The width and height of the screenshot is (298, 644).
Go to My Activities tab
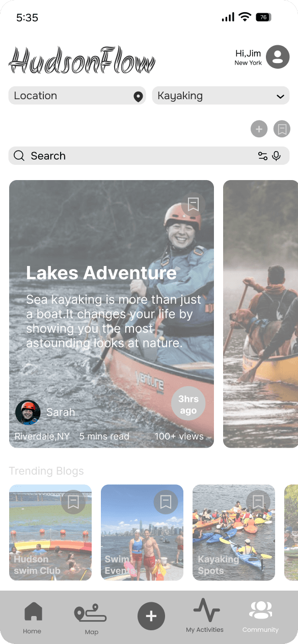tap(205, 616)
